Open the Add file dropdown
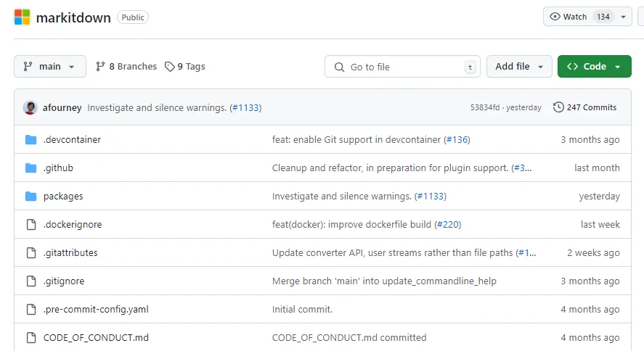The image size is (644, 351). (x=519, y=67)
